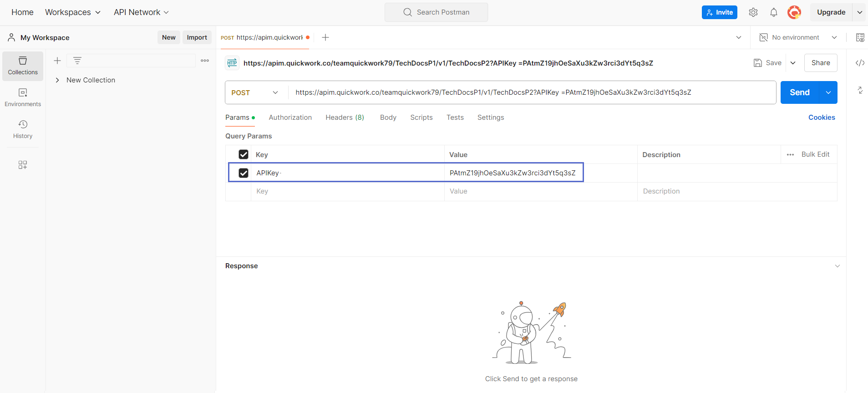This screenshot has width=868, height=393.
Task: Click the APIKey key cell
Action: 348,173
